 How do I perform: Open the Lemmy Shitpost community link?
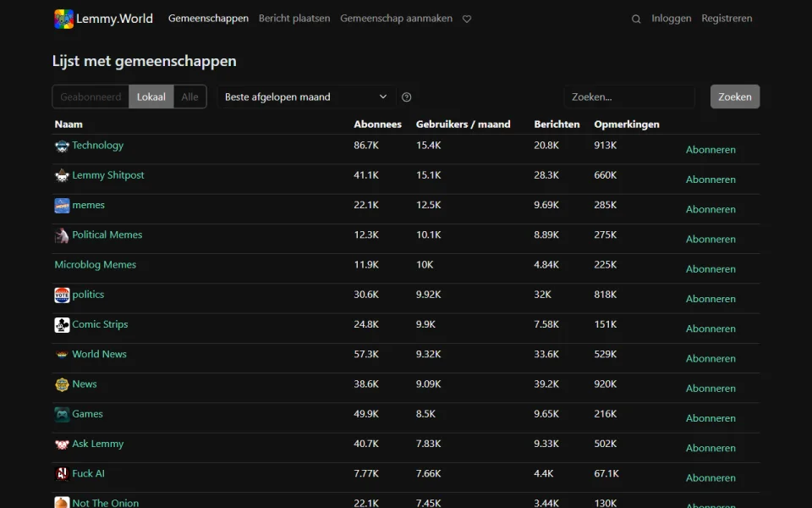(108, 175)
